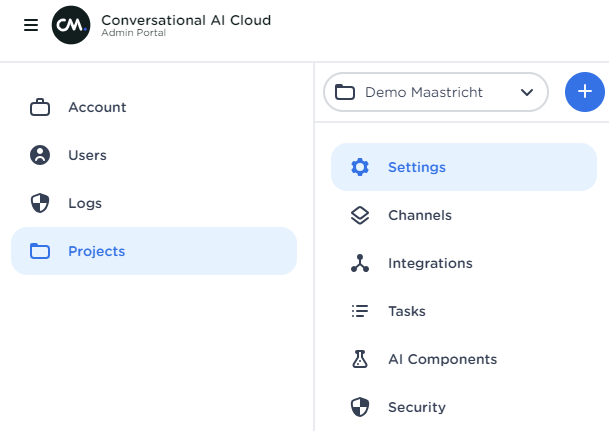Add a new project with plus button

pyautogui.click(x=585, y=92)
